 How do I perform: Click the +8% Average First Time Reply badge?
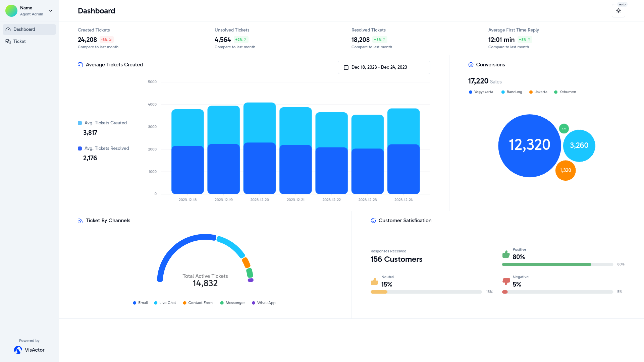pyautogui.click(x=525, y=40)
